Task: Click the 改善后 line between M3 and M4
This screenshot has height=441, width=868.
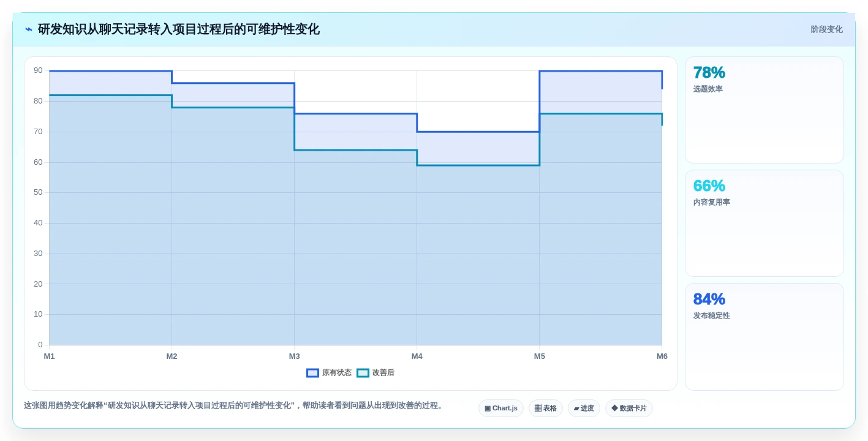Action: 355,150
